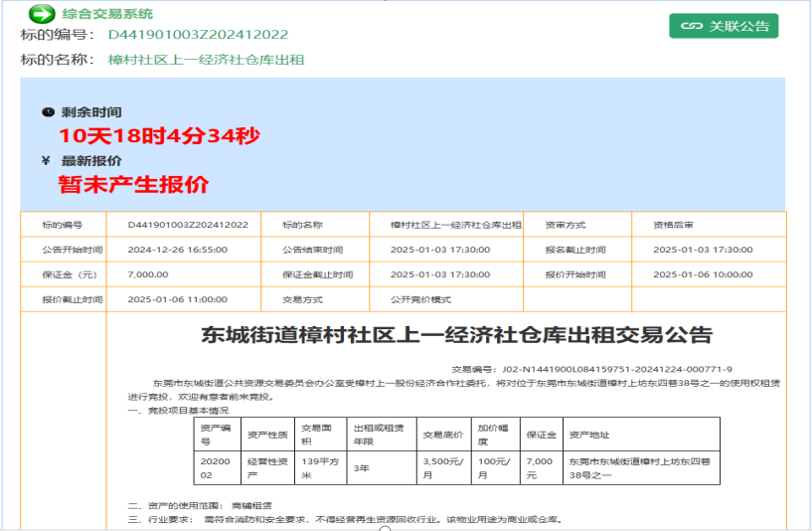This screenshot has height=531, width=812.
Task: Click the 100元/月 increment cell
Action: [x=496, y=468]
